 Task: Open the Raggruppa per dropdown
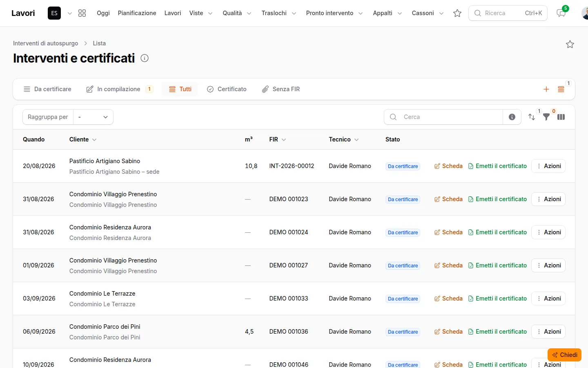pyautogui.click(x=93, y=117)
